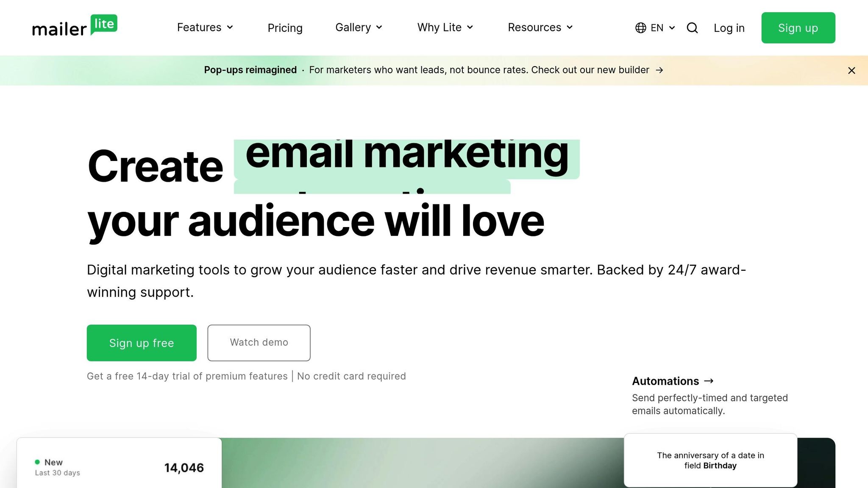Click 'Pop-ups reimagined' banner text
868x488 pixels.
(x=250, y=70)
